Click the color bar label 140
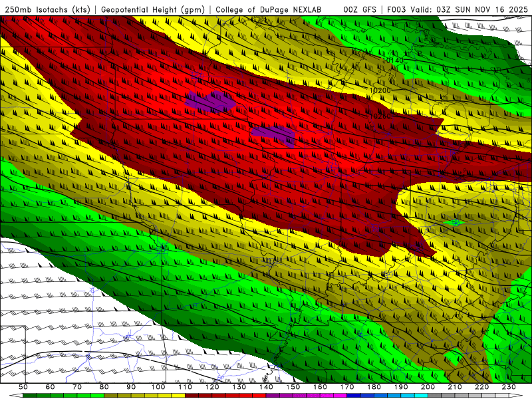Viewport: 532px width, 399px height. pos(267,387)
